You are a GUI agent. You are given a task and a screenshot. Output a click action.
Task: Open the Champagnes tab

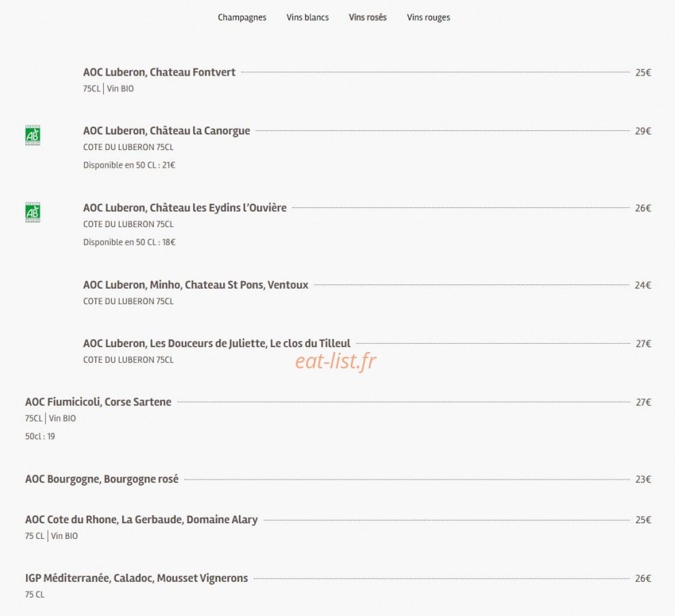pyautogui.click(x=242, y=18)
